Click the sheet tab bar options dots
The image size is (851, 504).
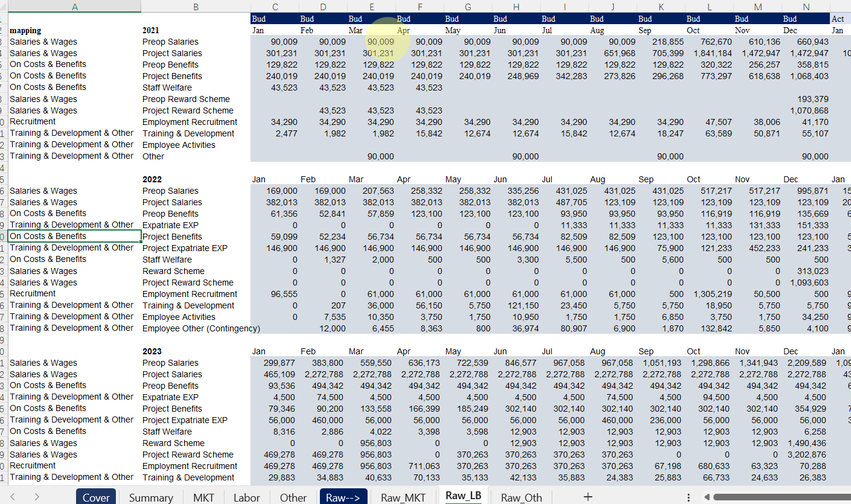pos(689,497)
